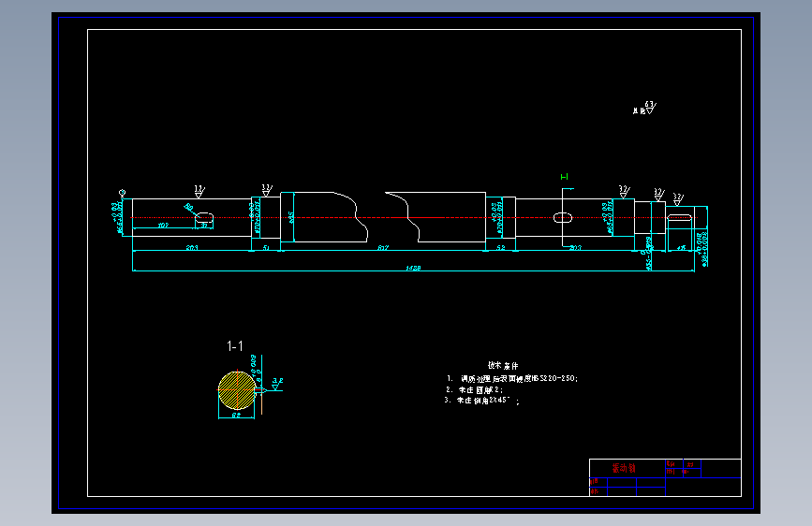The height and width of the screenshot is (526, 812).
Task: Click the 203 dimension beside section cut line
Action: (575, 248)
